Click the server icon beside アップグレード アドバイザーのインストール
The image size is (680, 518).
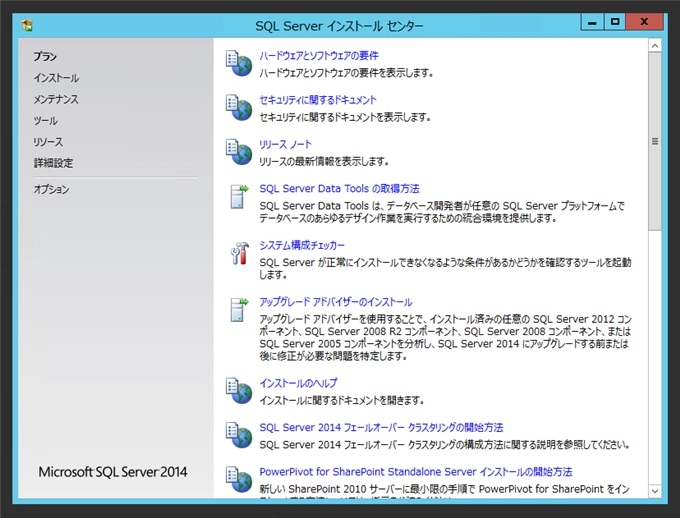point(239,310)
